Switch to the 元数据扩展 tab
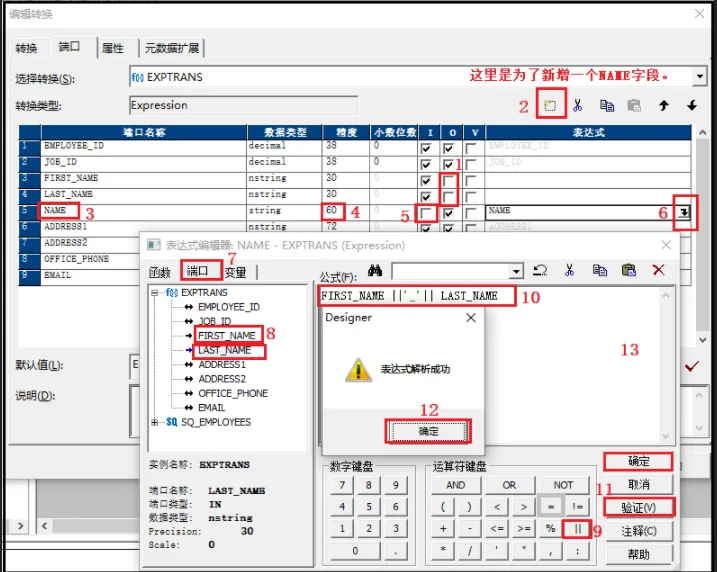The height and width of the screenshot is (572, 717). 172,48
